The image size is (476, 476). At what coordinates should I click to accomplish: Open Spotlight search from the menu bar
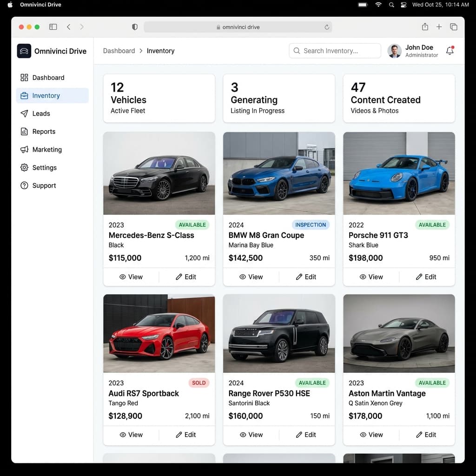click(391, 5)
